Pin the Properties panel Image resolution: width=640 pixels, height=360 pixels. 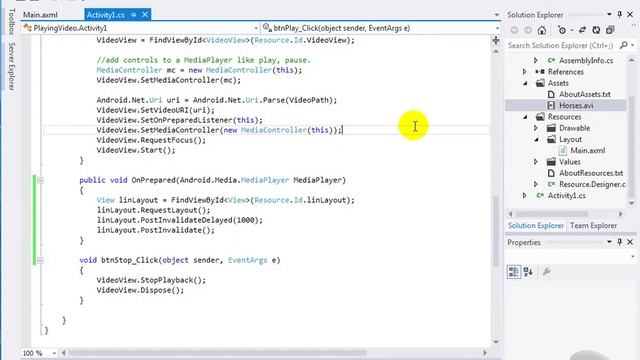pyautogui.click(x=620, y=242)
